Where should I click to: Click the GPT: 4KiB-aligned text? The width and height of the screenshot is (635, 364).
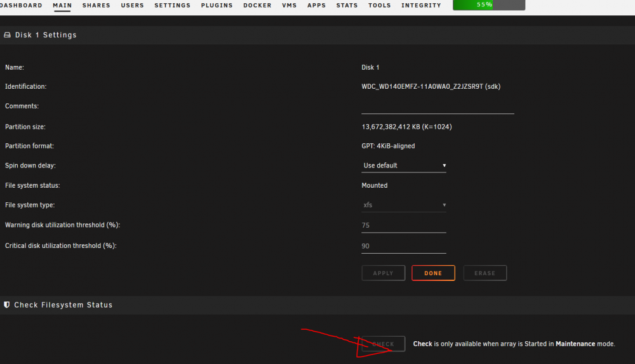pyautogui.click(x=388, y=146)
